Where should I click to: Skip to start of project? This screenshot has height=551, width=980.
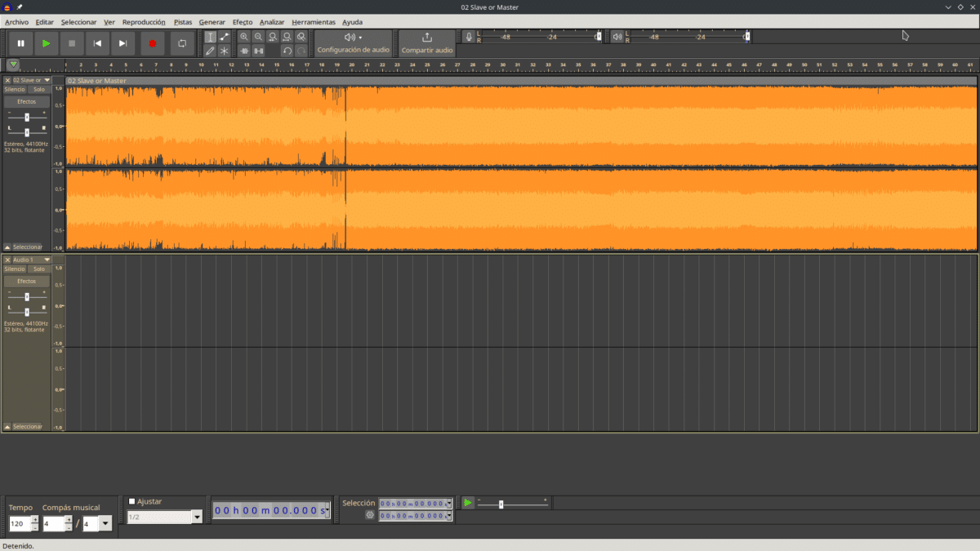[97, 43]
